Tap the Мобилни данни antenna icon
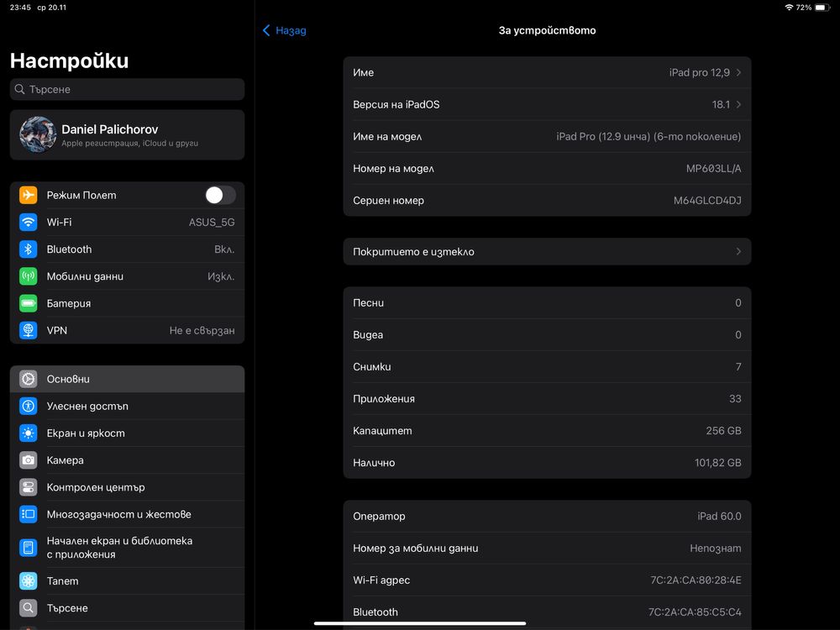 (x=29, y=276)
